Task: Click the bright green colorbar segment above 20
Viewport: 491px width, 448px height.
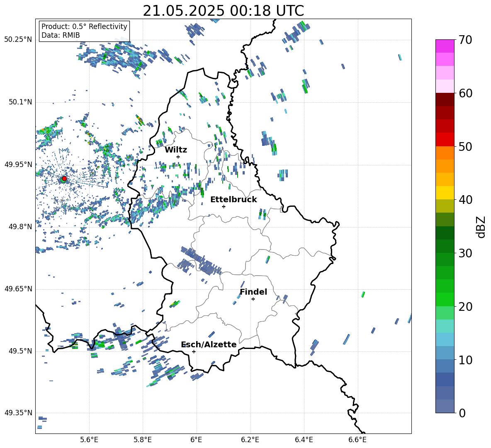Action: (445, 299)
